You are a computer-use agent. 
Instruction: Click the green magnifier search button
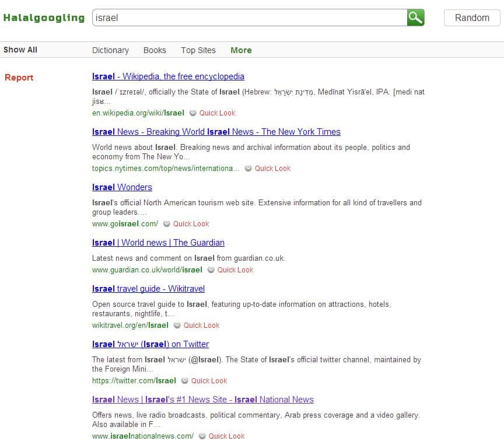[415, 17]
